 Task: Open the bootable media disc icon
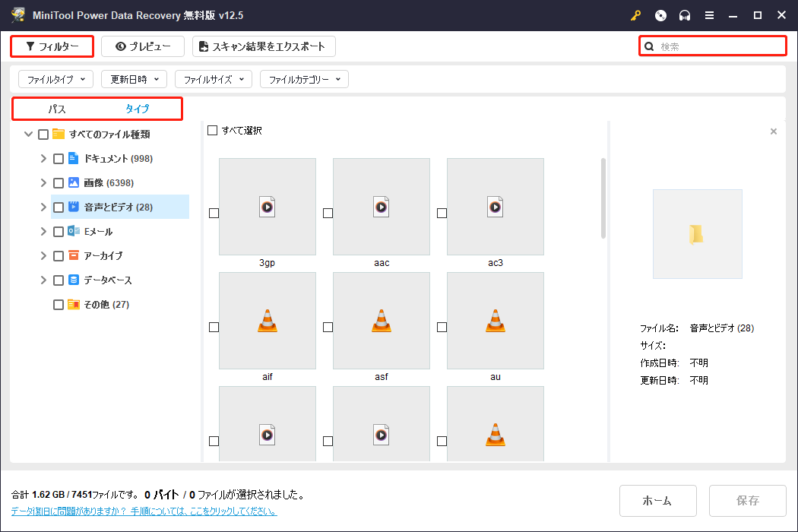click(x=660, y=15)
